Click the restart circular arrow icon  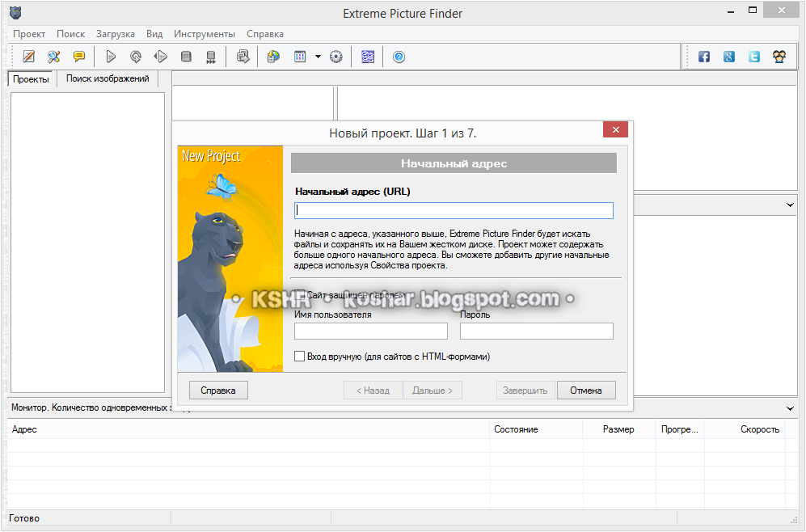pyautogui.click(x=136, y=57)
